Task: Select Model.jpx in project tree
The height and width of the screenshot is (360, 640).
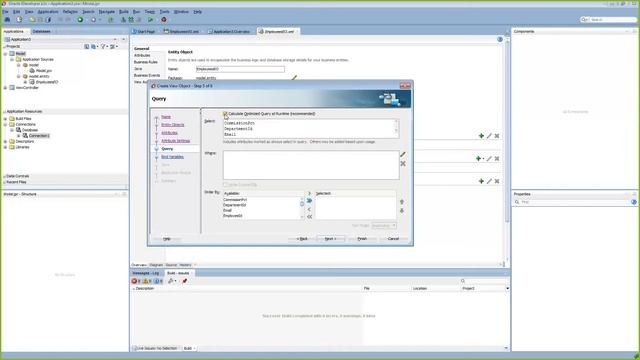Action: pos(44,71)
